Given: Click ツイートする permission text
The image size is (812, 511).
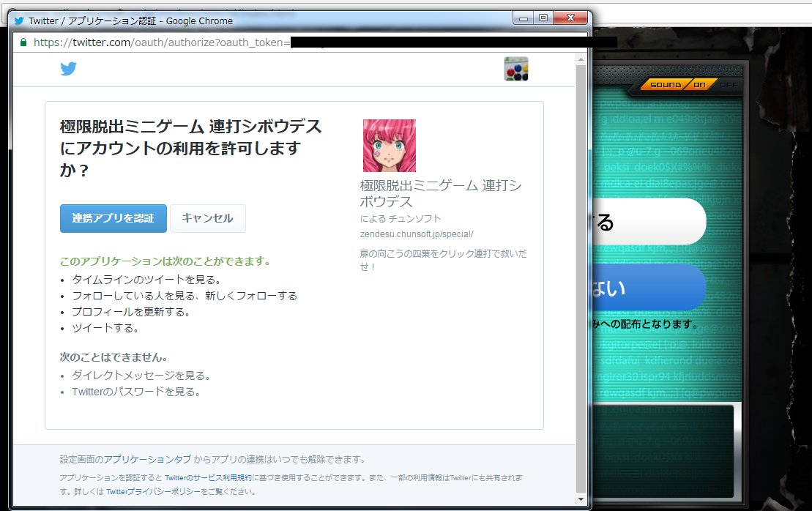Looking at the screenshot, I should pos(105,328).
